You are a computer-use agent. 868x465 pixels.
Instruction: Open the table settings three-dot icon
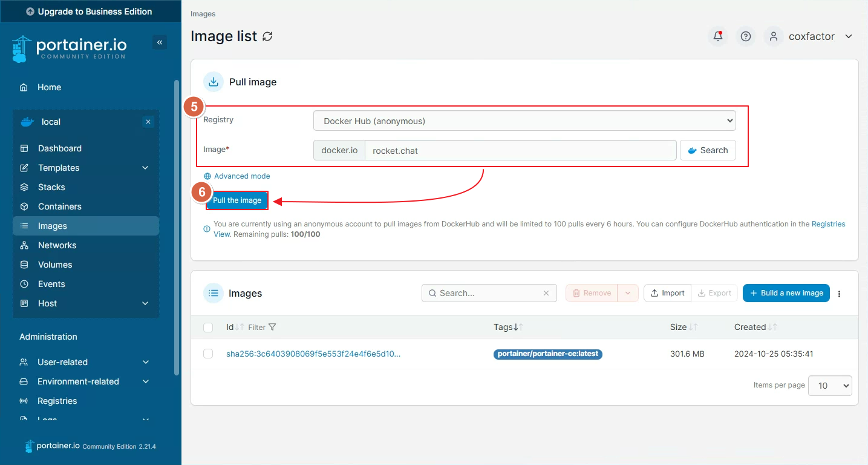coord(840,294)
